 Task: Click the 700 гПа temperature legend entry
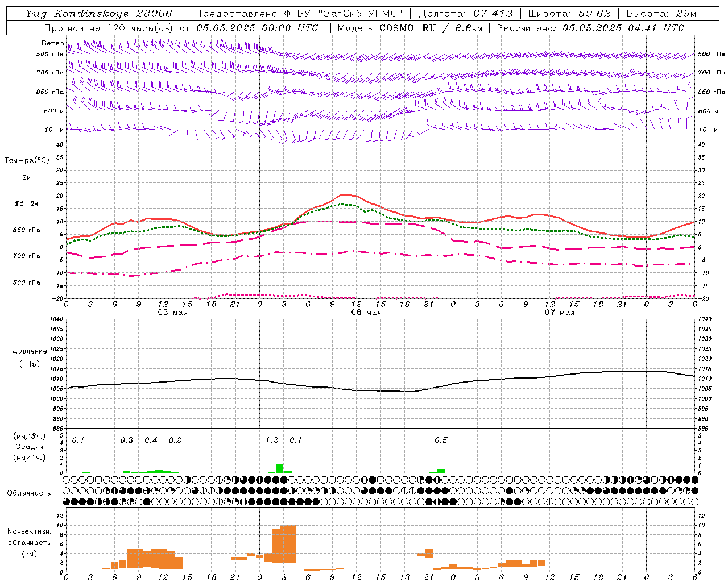coord(26,256)
